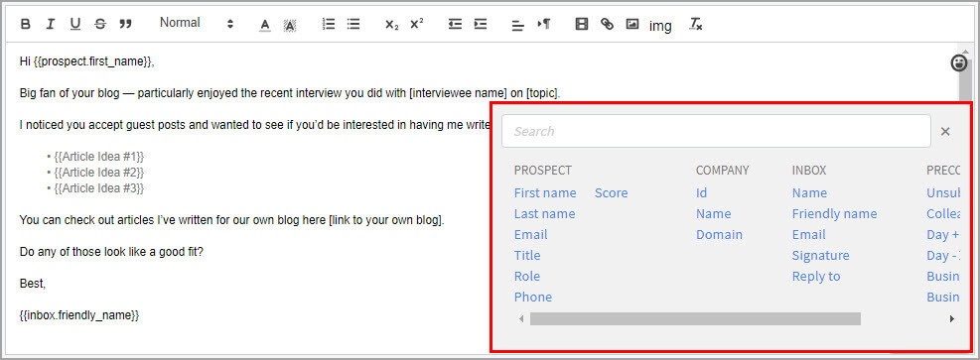This screenshot has width=980, height=360.
Task: Insert the prospect First name variable
Action: [x=545, y=192]
